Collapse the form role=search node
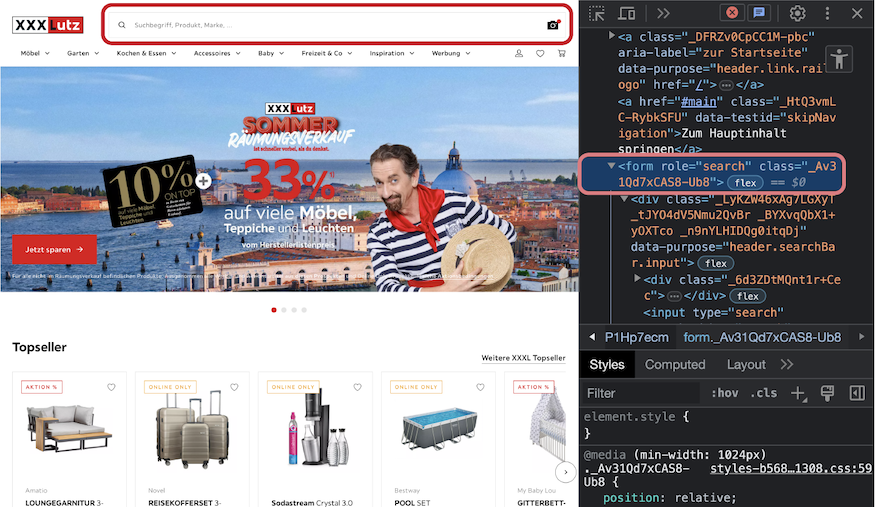 coord(611,166)
